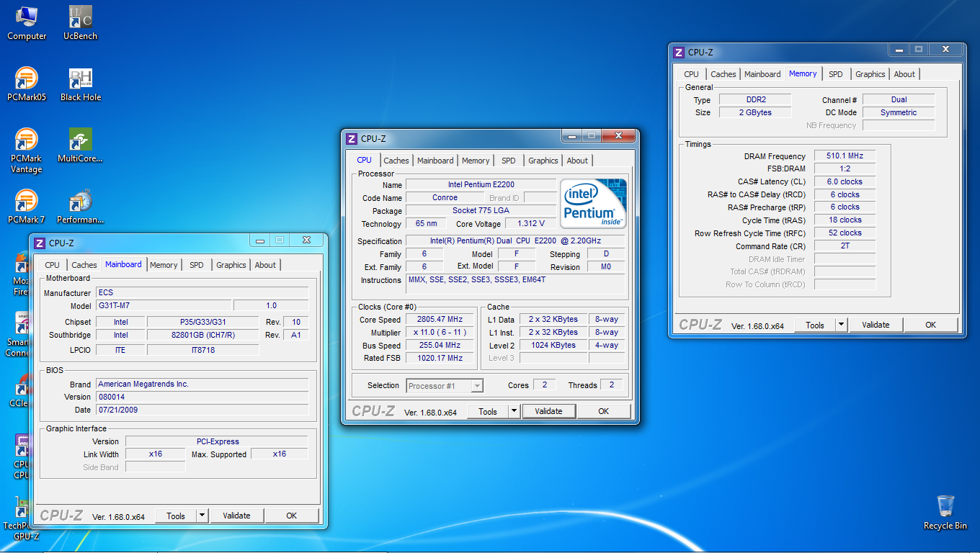Switch to the Mainboard tab in the CPU window
The height and width of the screenshot is (553, 980).
pyautogui.click(x=436, y=161)
